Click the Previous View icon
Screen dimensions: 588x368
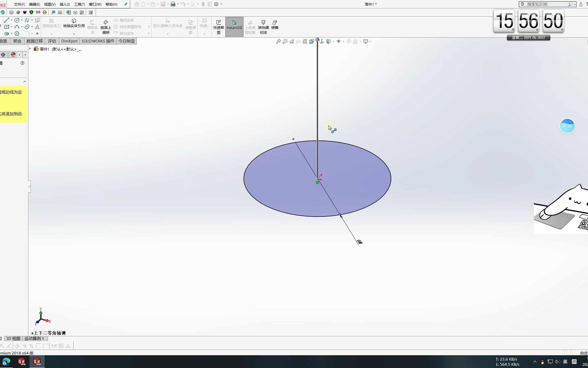(292, 41)
